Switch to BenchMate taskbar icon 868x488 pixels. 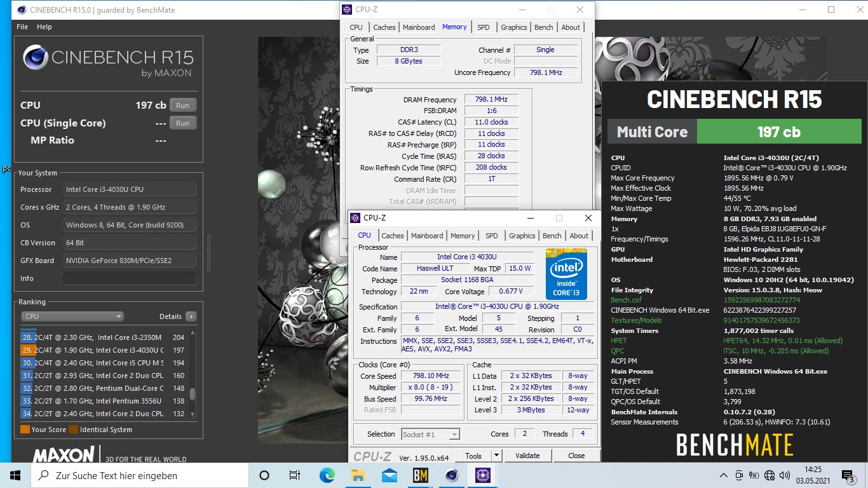[420, 475]
